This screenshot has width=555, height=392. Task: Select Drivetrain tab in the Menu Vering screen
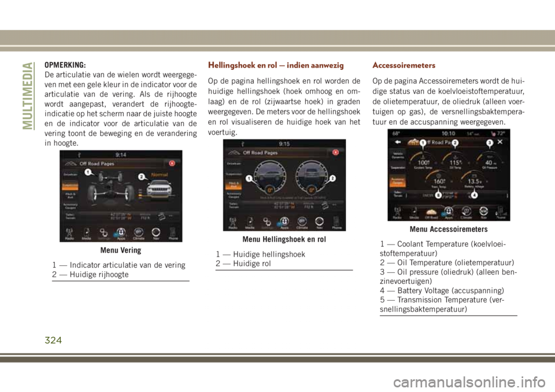tap(71, 175)
